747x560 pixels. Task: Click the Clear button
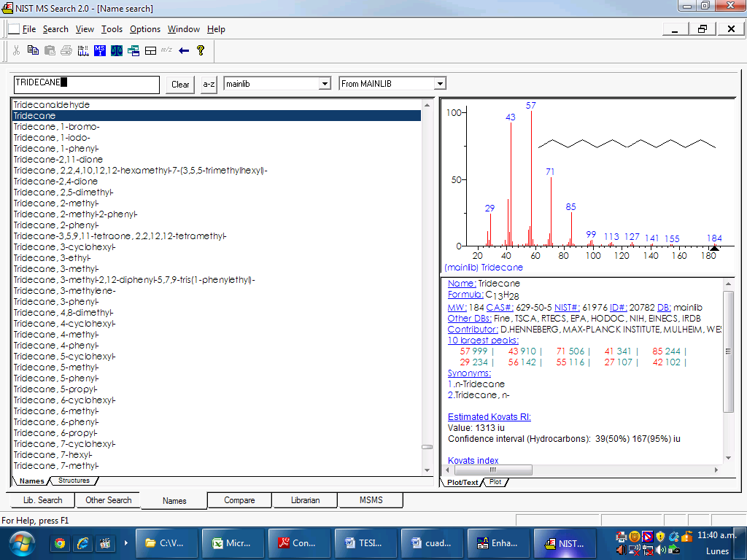(x=180, y=85)
